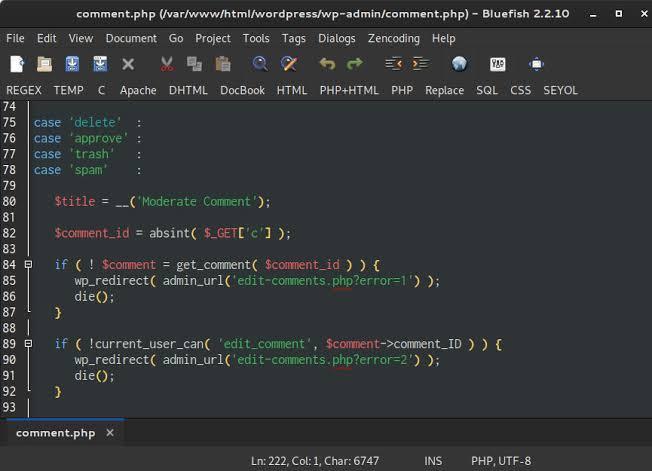The height and width of the screenshot is (471, 652).
Task: Open the View menu
Action: click(81, 38)
